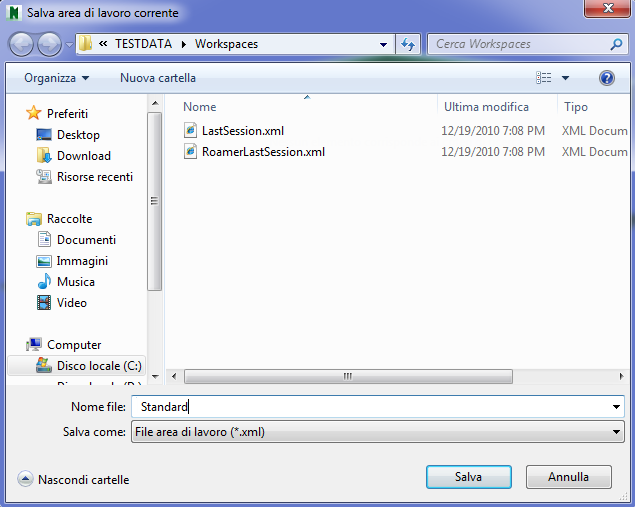Click the Documenti document icon
The height and width of the screenshot is (507, 635).
point(44,239)
